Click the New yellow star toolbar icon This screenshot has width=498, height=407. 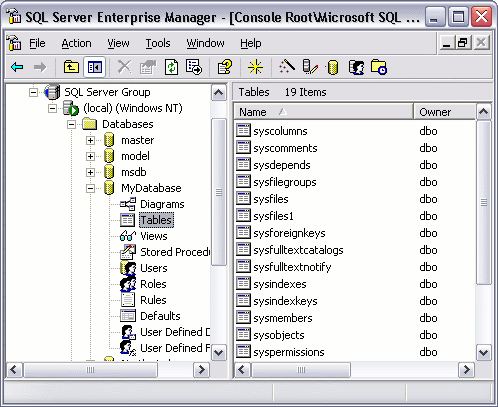point(255,67)
